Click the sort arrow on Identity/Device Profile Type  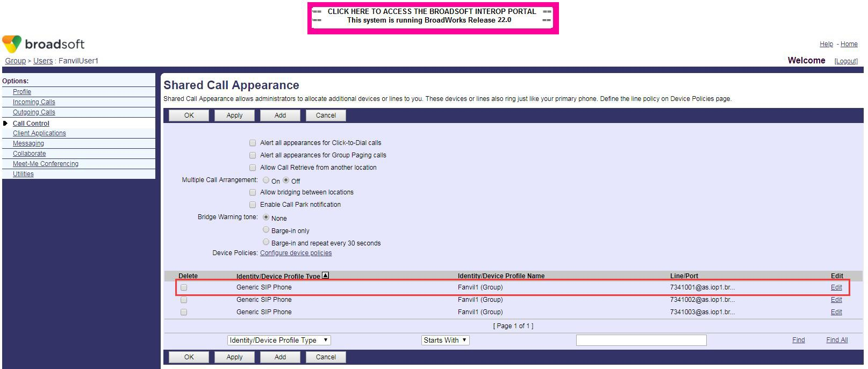pos(325,276)
